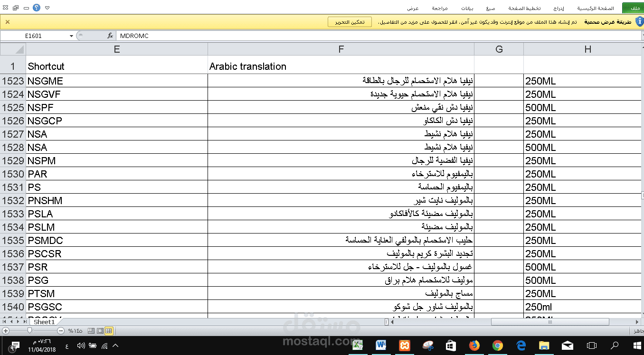The image size is (644, 355).
Task: Select column G header
Action: [x=499, y=49]
